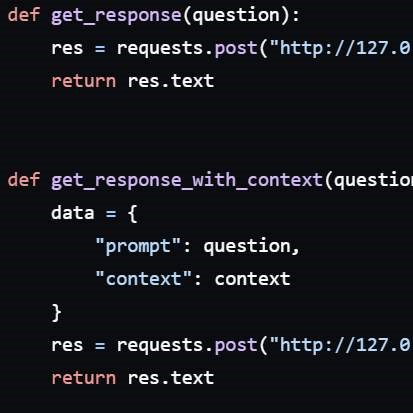Click the first def keyword
The height and width of the screenshot is (413, 413).
coord(24,15)
